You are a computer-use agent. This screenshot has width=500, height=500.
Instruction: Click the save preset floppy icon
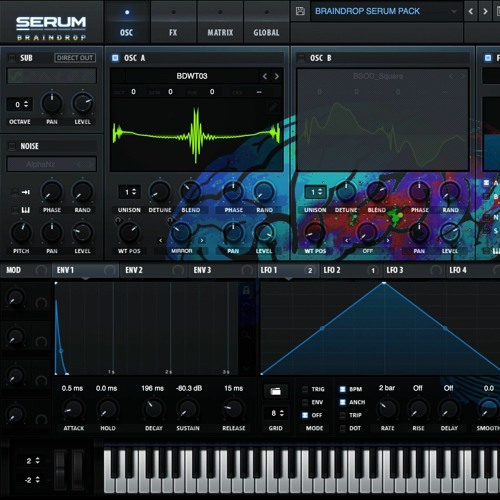(300, 11)
